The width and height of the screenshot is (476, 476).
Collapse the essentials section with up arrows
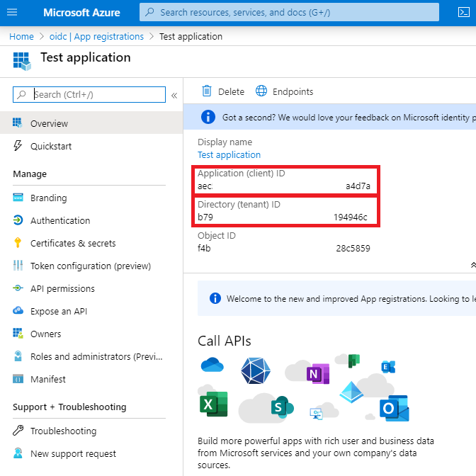(x=472, y=264)
